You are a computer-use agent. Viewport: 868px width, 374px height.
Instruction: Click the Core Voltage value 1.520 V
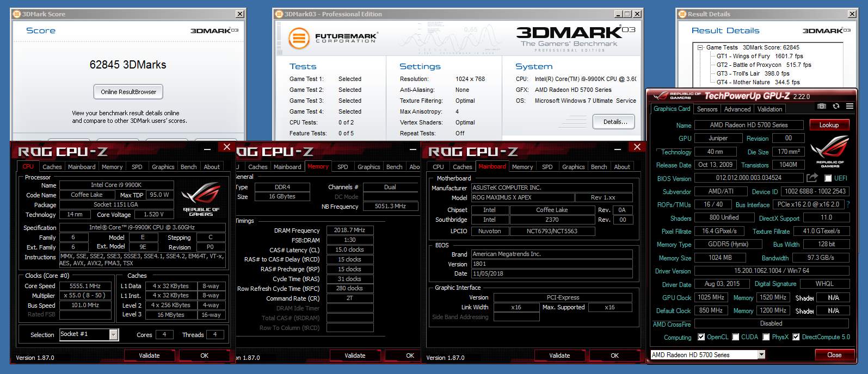154,215
